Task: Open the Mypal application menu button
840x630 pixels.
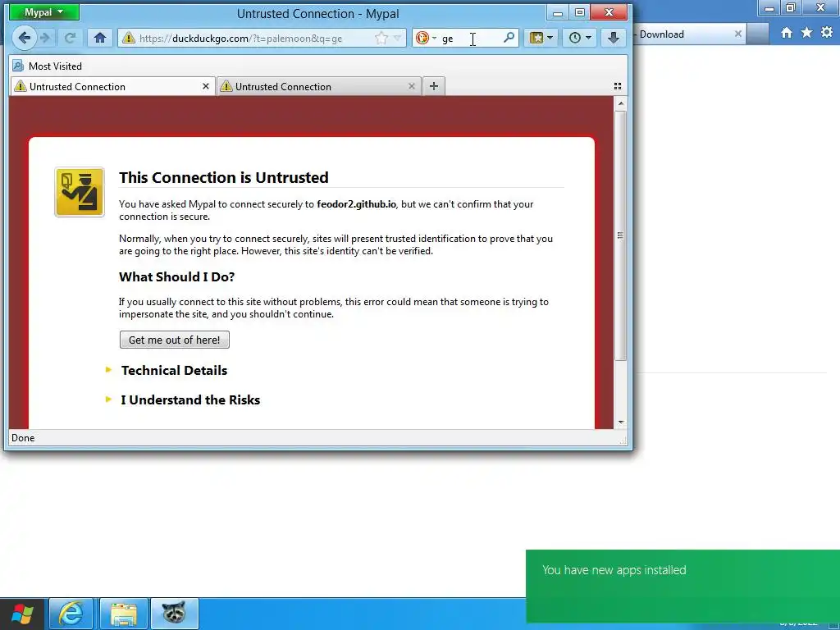Action: pyautogui.click(x=44, y=12)
